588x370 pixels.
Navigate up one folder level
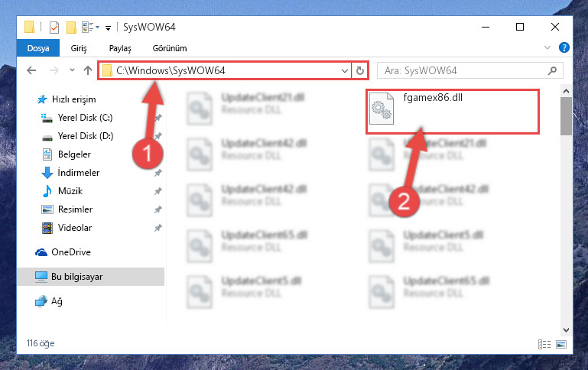click(88, 70)
